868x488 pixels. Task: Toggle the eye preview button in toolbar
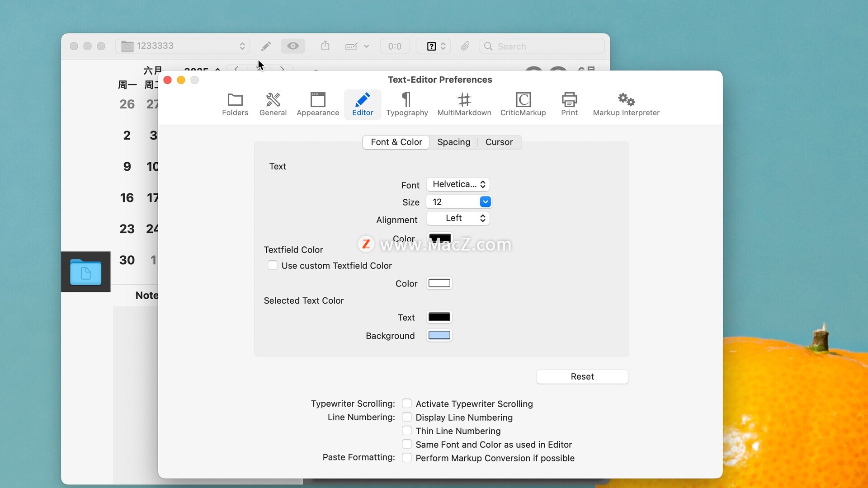293,46
